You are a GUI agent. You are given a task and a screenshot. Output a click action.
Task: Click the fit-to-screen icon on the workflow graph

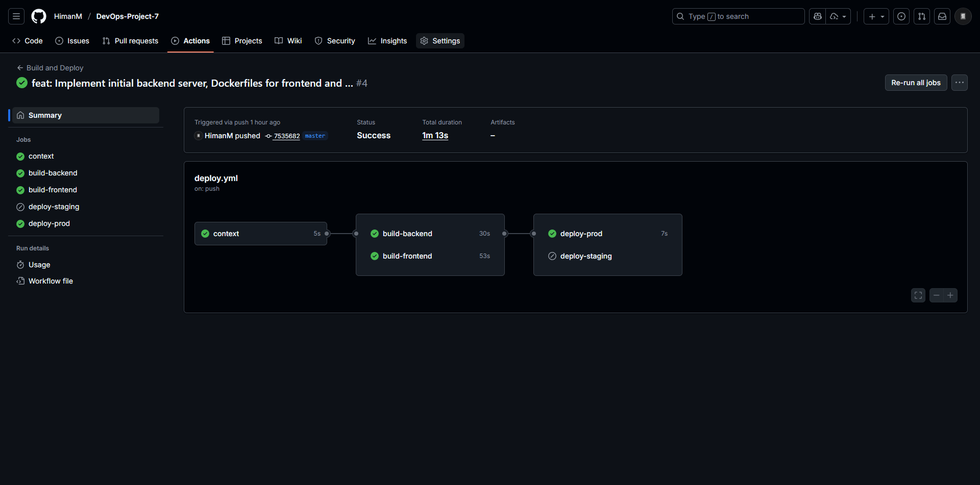point(918,295)
